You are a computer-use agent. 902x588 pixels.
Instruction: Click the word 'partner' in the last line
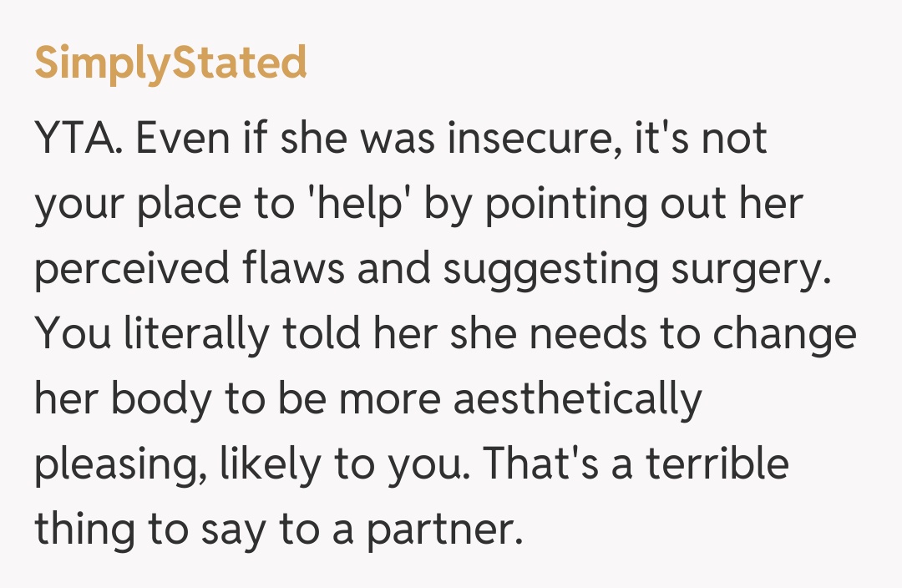443,530
